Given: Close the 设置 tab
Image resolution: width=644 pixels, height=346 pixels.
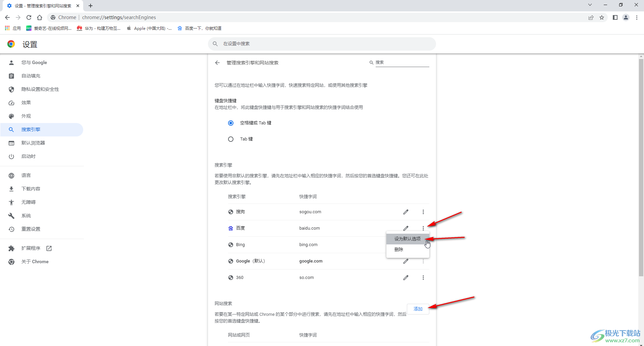Looking at the screenshot, I should [78, 6].
